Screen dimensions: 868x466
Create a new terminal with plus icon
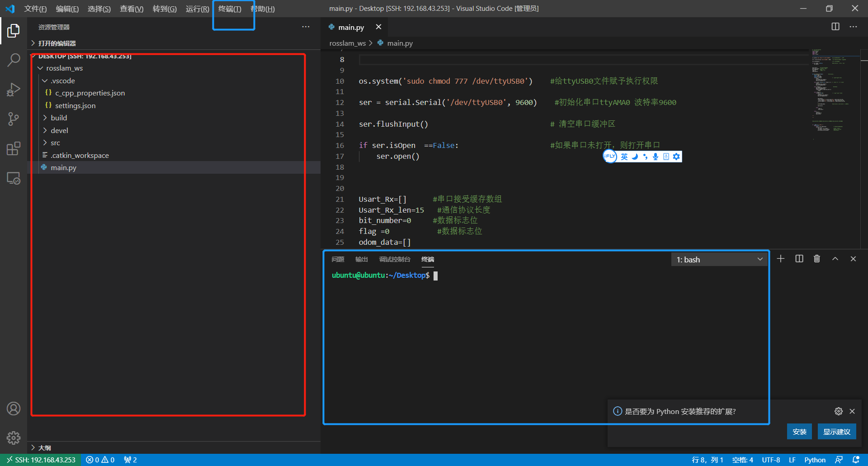click(x=781, y=259)
